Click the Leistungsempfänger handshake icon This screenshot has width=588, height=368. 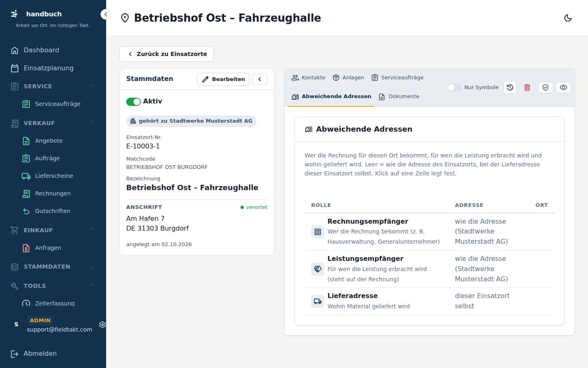[318, 269]
